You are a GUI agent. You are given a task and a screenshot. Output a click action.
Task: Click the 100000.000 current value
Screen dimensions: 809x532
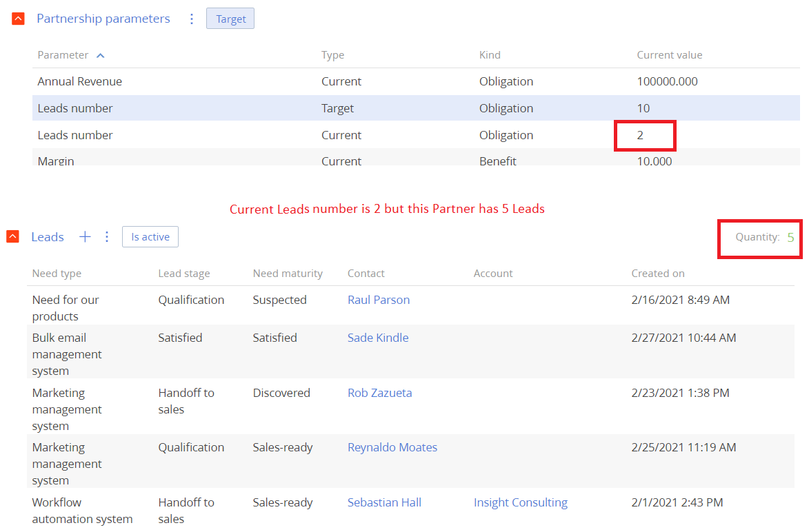[x=667, y=81]
